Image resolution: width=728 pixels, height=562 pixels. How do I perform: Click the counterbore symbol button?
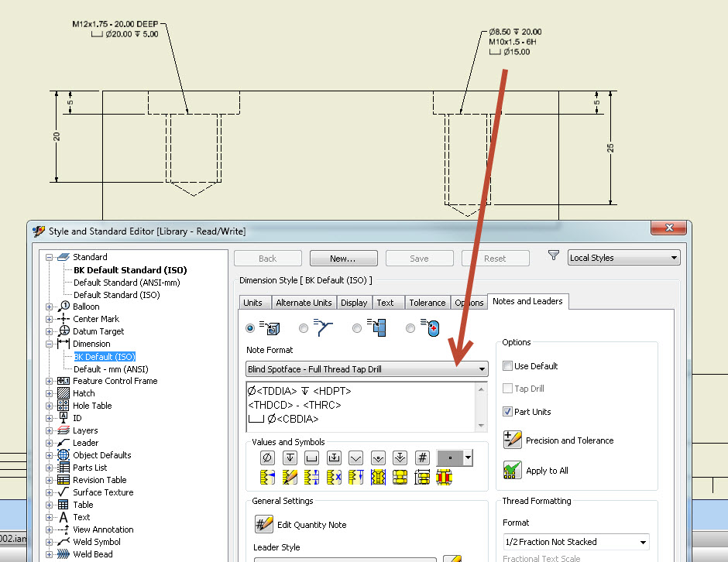point(312,457)
